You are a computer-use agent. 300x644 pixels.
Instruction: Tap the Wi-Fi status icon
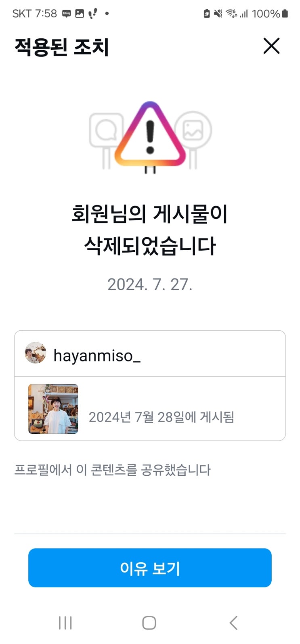point(231,14)
